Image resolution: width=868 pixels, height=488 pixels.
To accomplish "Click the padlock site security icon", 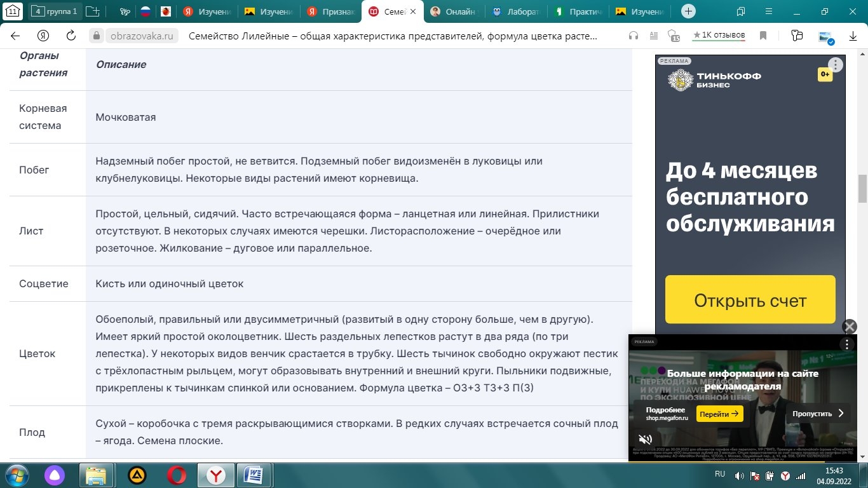I will tap(97, 36).
